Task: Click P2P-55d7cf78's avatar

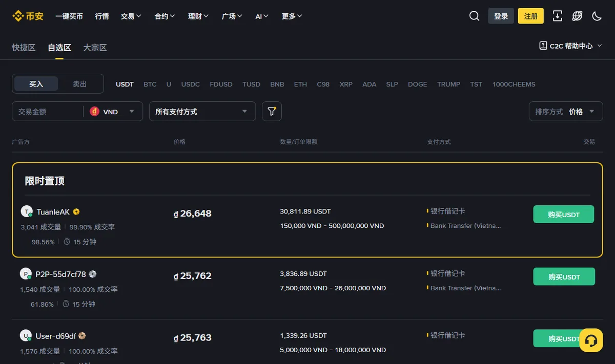Action: tap(26, 274)
